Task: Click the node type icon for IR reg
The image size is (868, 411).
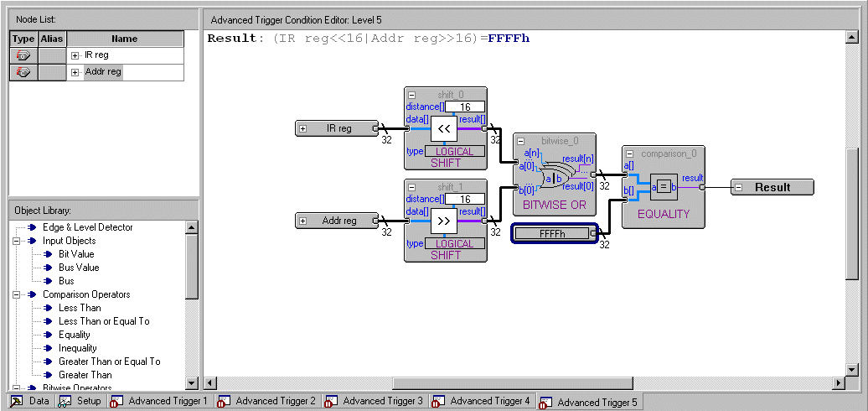Action: 23,55
